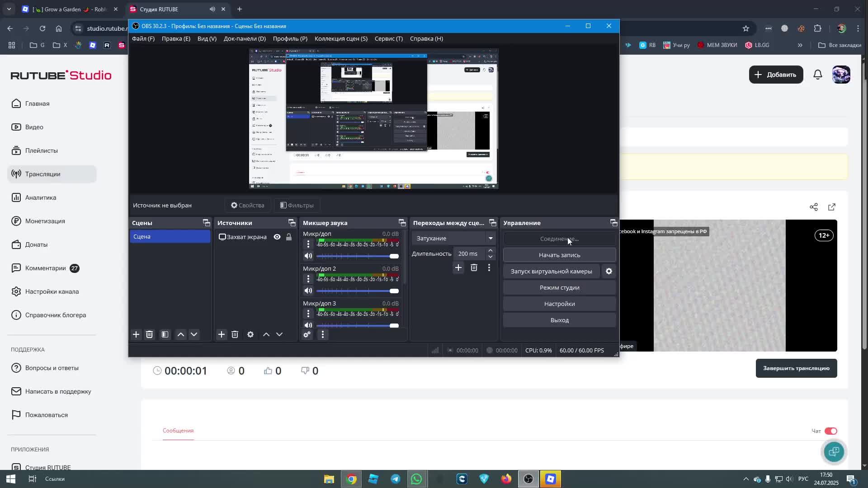Show hidden system tray icons chevron

pyautogui.click(x=746, y=479)
